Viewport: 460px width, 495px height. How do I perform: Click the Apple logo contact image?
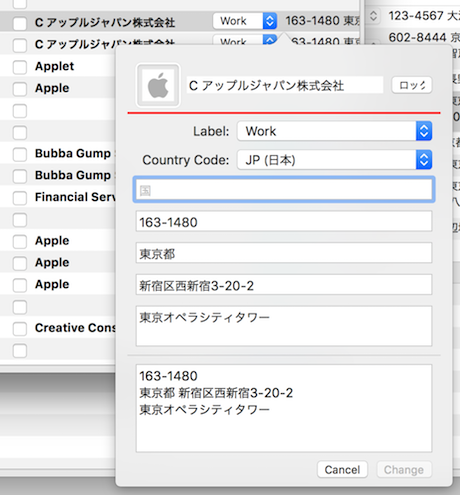(x=158, y=85)
